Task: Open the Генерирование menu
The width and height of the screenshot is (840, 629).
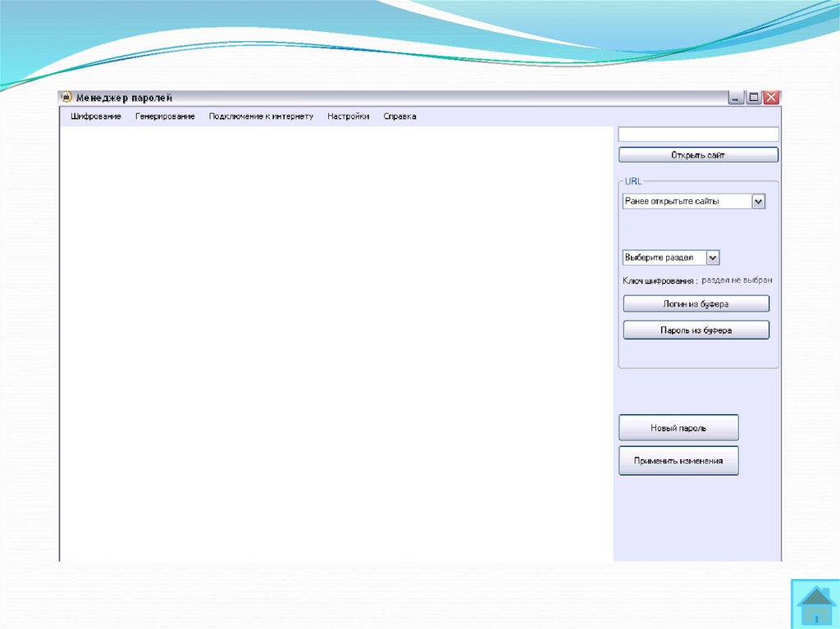Action: [x=165, y=116]
